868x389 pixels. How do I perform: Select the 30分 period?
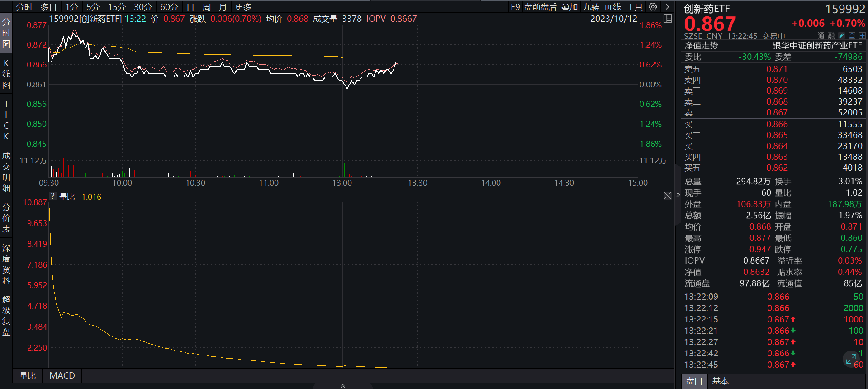(x=143, y=7)
